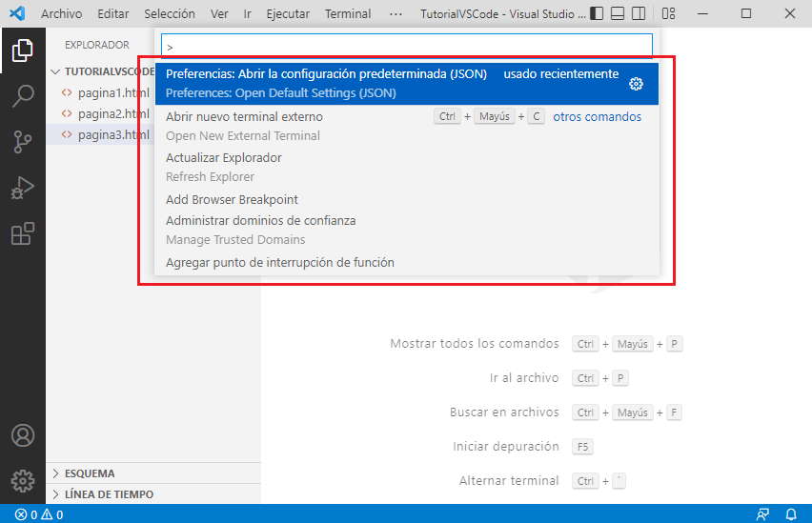The width and height of the screenshot is (812, 523).
Task: Click 'Alternar terminal' hint text
Action: click(x=509, y=480)
